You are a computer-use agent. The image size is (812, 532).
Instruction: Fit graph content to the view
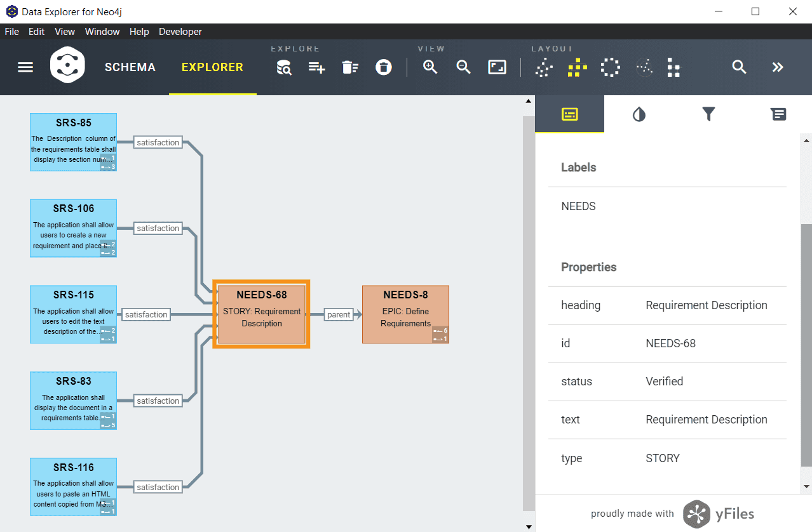tap(497, 67)
